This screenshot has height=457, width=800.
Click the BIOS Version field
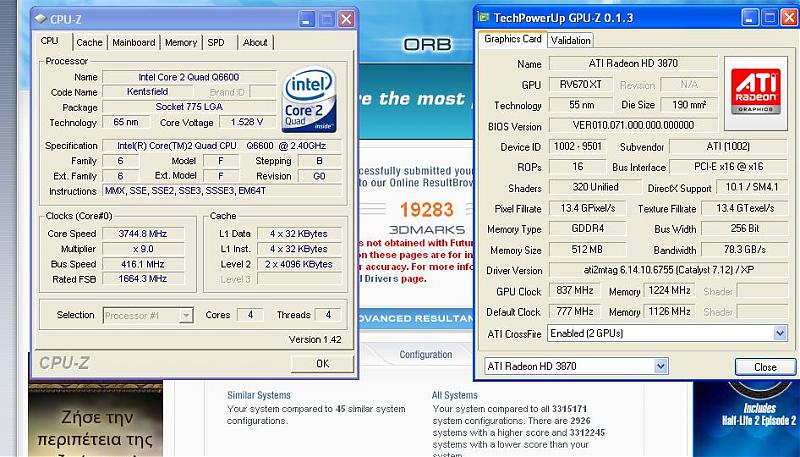coord(633,125)
